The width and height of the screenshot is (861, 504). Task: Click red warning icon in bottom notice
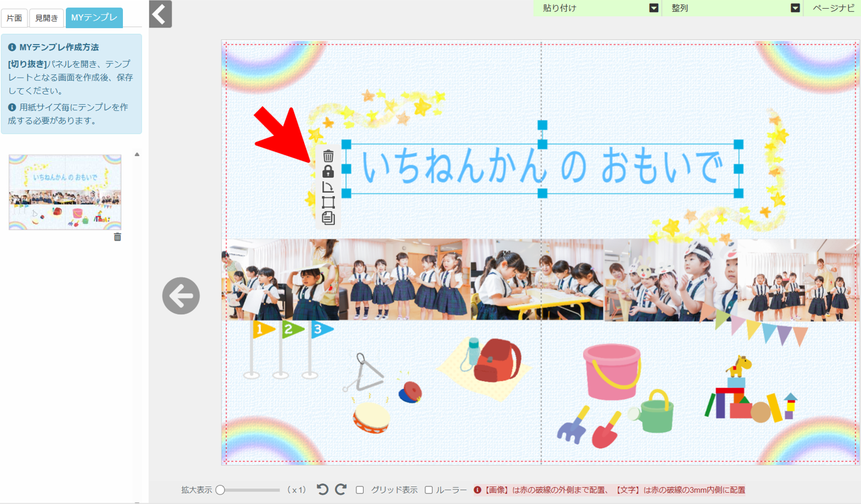478,490
